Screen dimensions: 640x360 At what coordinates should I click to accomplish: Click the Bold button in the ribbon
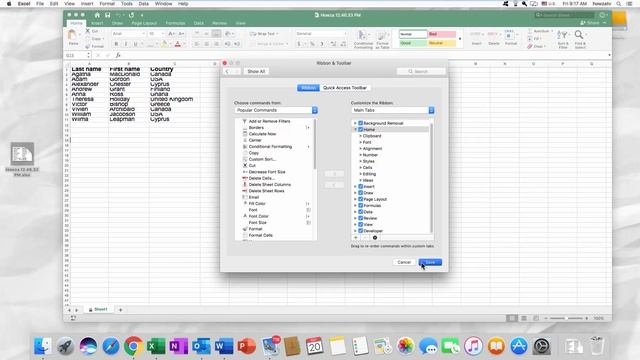(x=116, y=44)
